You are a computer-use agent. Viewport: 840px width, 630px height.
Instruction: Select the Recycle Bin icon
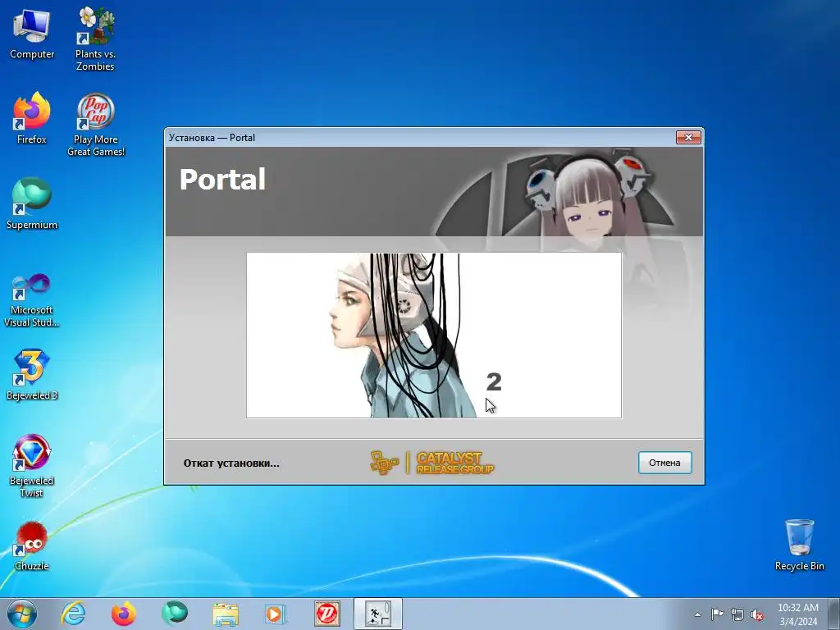click(x=799, y=545)
